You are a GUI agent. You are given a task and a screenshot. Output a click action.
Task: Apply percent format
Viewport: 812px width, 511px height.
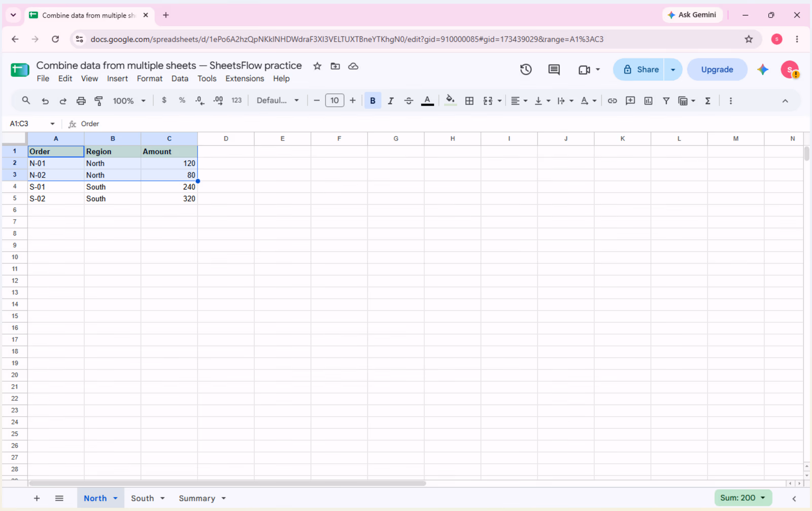182,100
